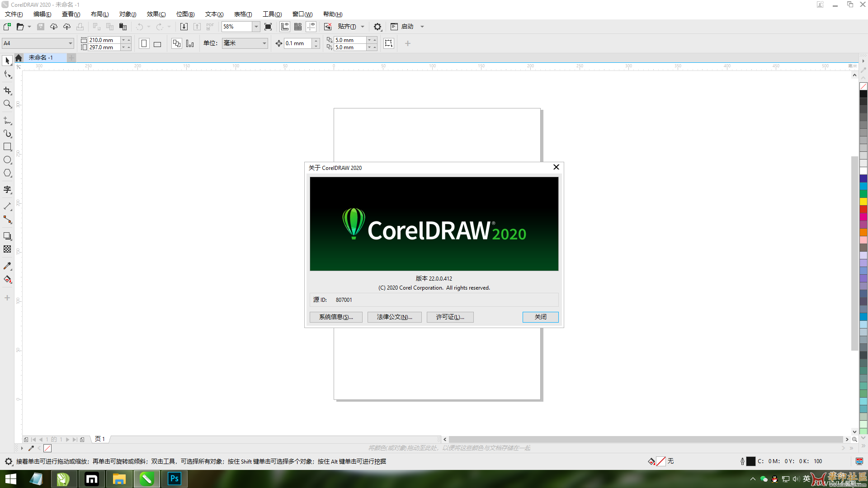Expand the 贴齐 snap-to dropdown

click(x=363, y=27)
